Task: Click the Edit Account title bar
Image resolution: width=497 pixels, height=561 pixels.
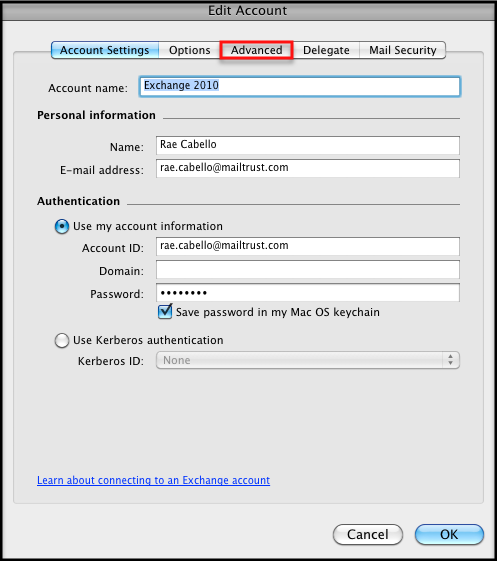Action: click(248, 10)
